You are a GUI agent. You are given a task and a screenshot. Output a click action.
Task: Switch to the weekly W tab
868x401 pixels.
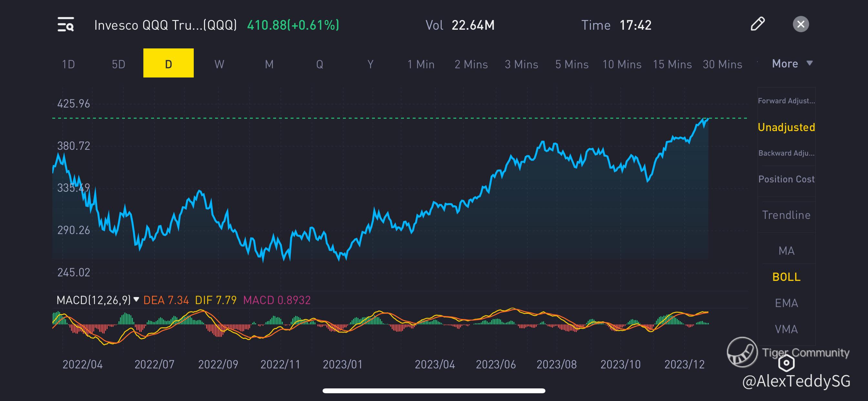(x=219, y=64)
